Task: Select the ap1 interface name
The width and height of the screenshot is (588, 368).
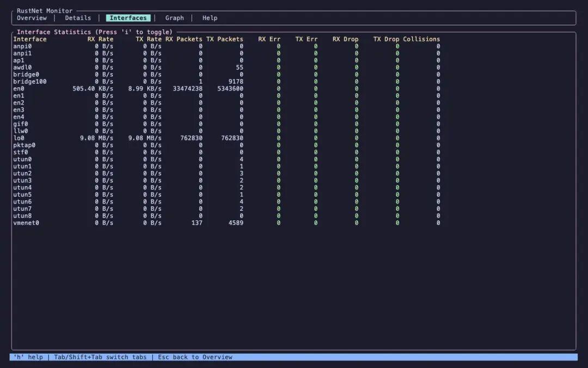Action: point(19,61)
